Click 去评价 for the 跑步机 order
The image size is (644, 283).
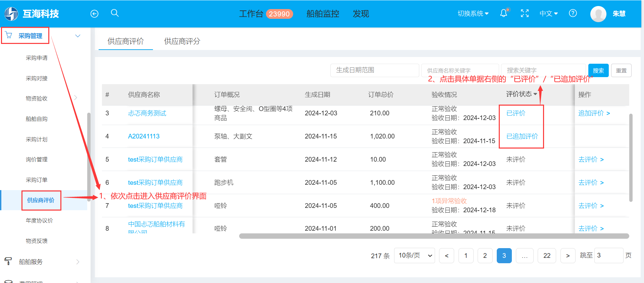pyautogui.click(x=591, y=183)
